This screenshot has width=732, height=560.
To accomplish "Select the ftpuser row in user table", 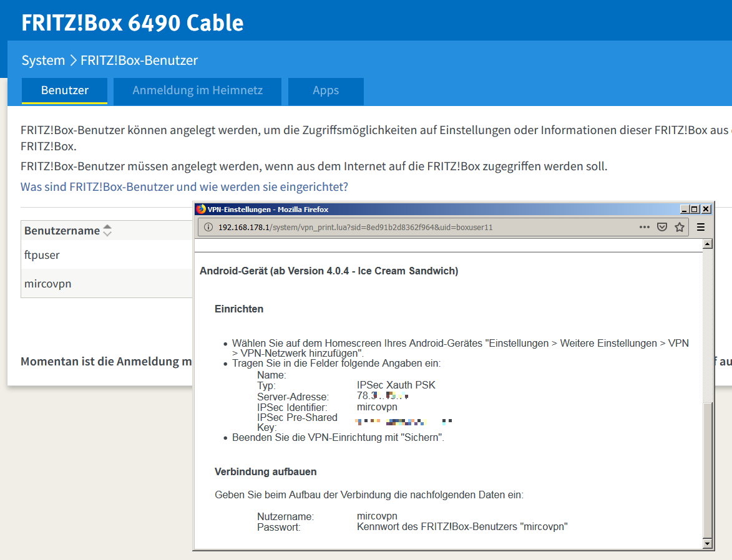I will pyautogui.click(x=42, y=254).
